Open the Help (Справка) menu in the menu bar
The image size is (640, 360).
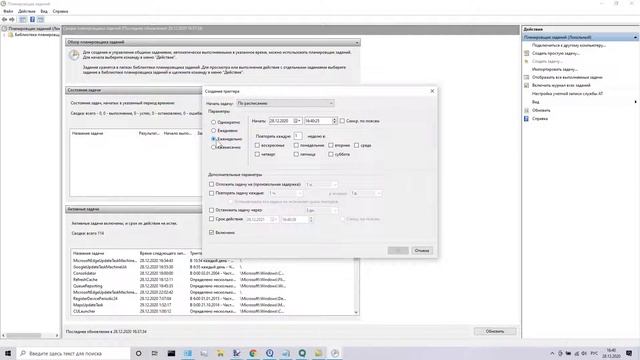[60, 11]
